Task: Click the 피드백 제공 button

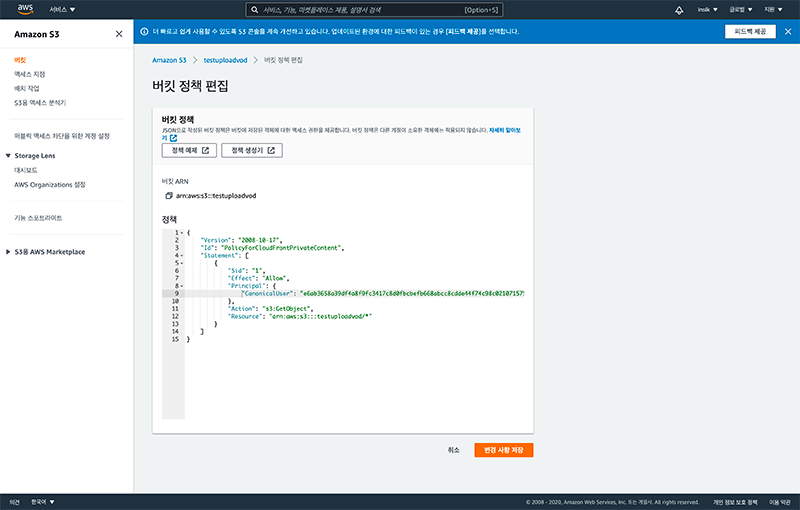Action: click(750, 32)
